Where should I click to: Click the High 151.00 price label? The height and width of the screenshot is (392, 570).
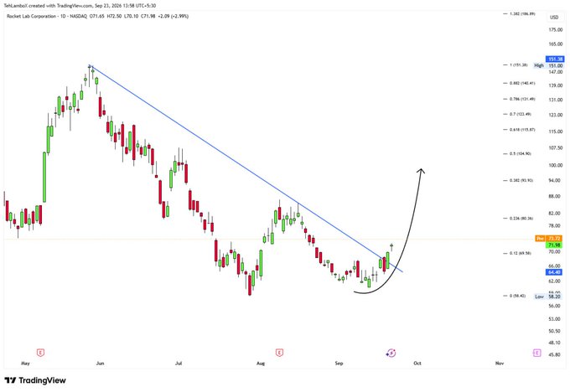[548, 65]
